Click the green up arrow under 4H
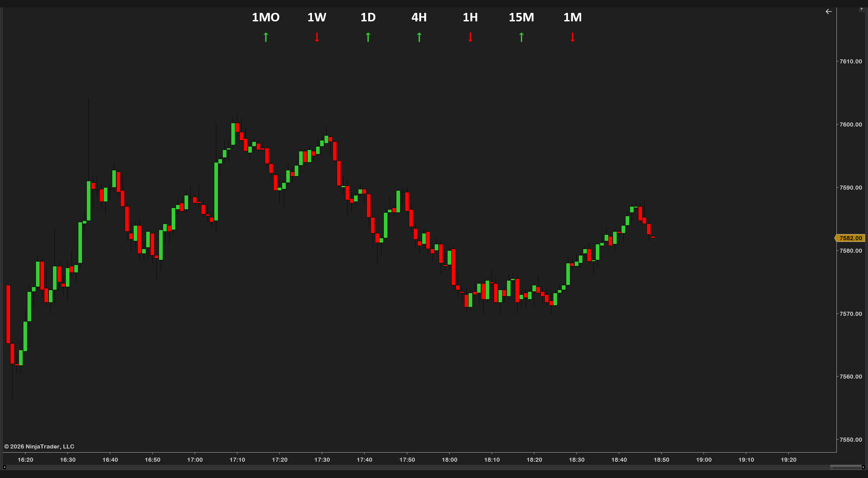 (419, 37)
